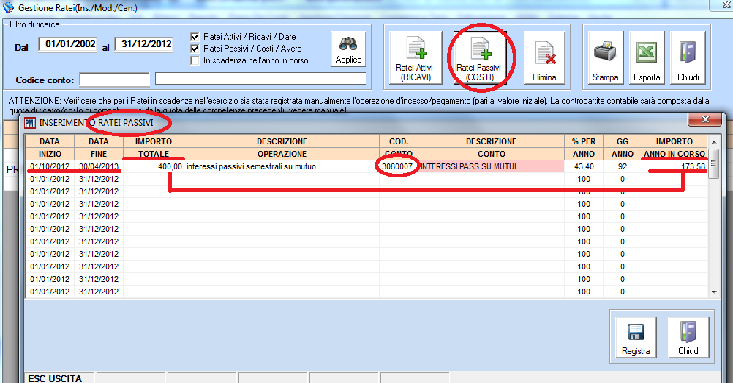Viewport: 733px width, 383px height.
Task: Toggle Ratei Attivi / Ricavi / Dare checkbox
Action: tap(195, 36)
